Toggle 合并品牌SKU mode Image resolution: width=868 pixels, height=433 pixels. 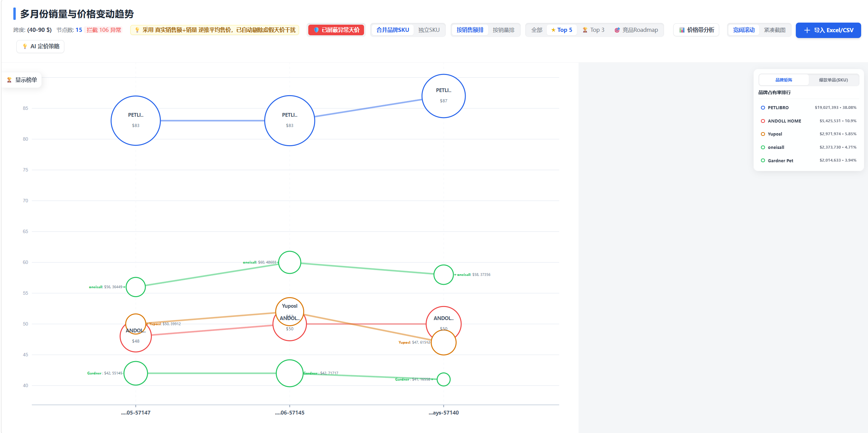coord(392,30)
